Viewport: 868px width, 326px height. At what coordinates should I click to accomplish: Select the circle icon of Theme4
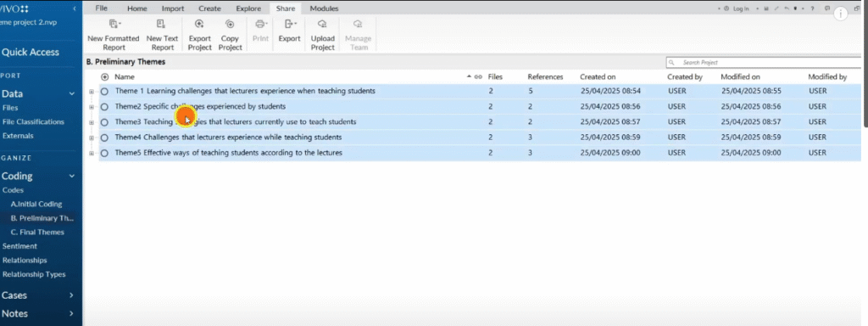(x=104, y=138)
